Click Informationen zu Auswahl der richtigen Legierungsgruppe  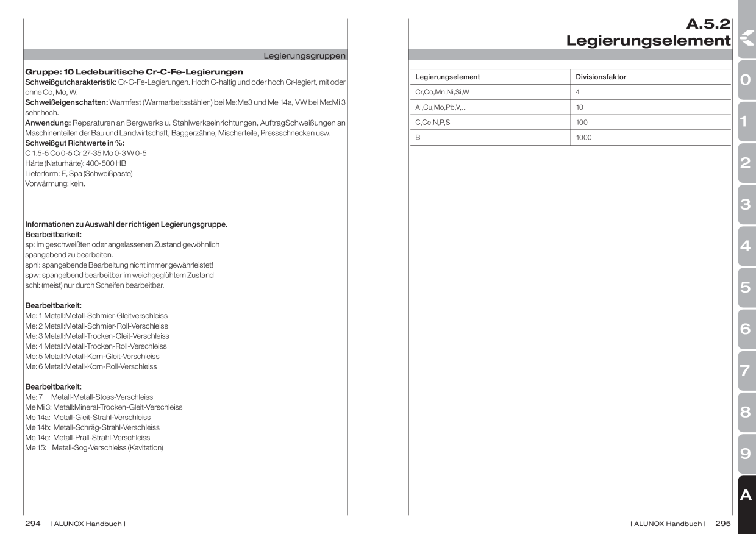(126, 224)
